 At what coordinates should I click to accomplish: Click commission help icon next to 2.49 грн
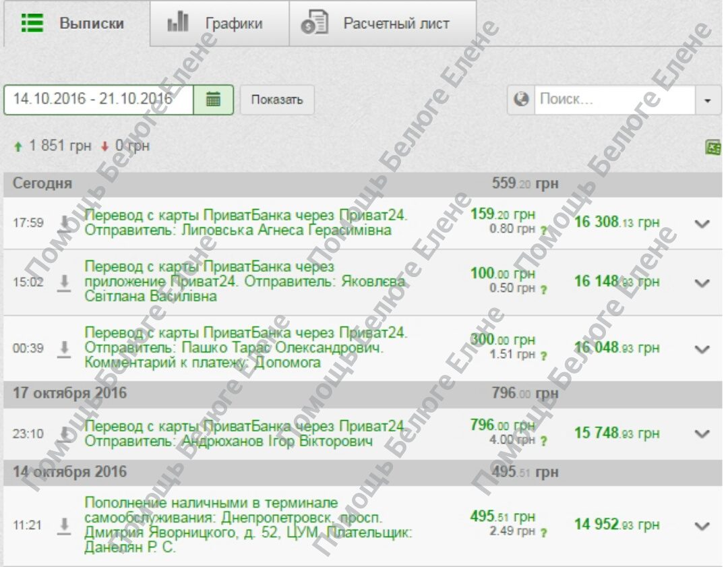543,532
